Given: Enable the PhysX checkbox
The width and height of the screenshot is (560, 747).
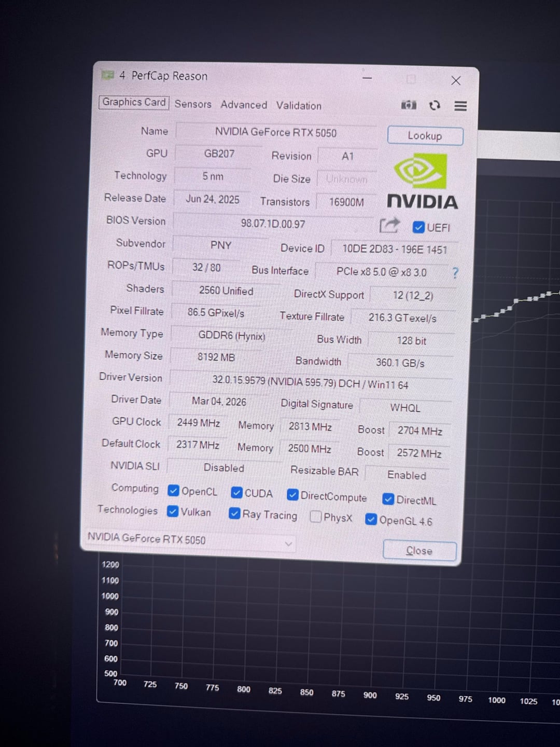Looking at the screenshot, I should point(315,517).
